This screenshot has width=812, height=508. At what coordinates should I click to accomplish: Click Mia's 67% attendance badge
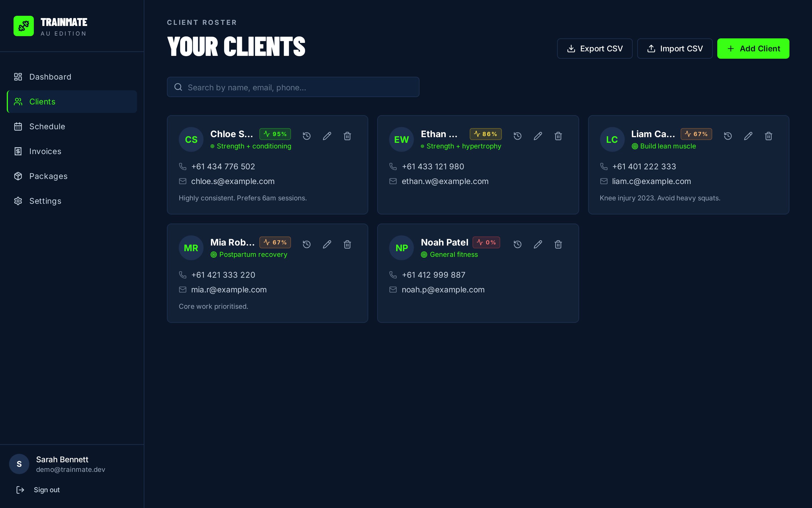pos(275,242)
